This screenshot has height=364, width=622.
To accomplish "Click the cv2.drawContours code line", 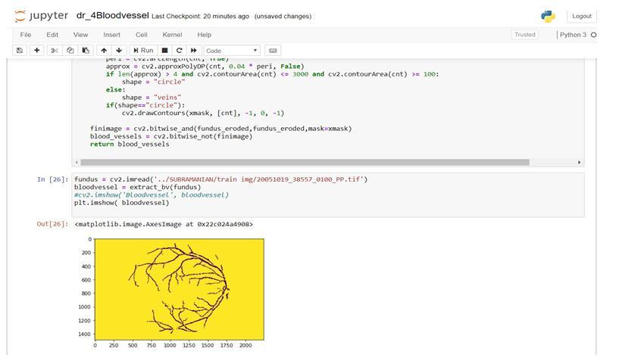I will (203, 113).
